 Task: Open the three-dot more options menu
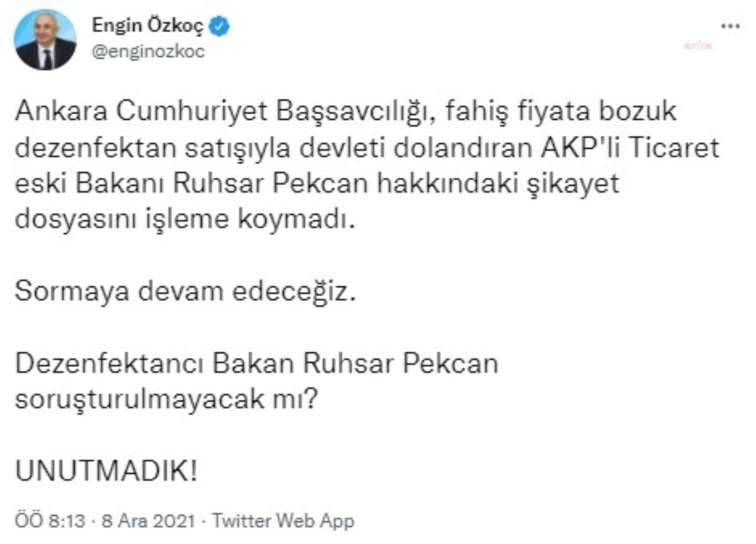[x=732, y=26]
